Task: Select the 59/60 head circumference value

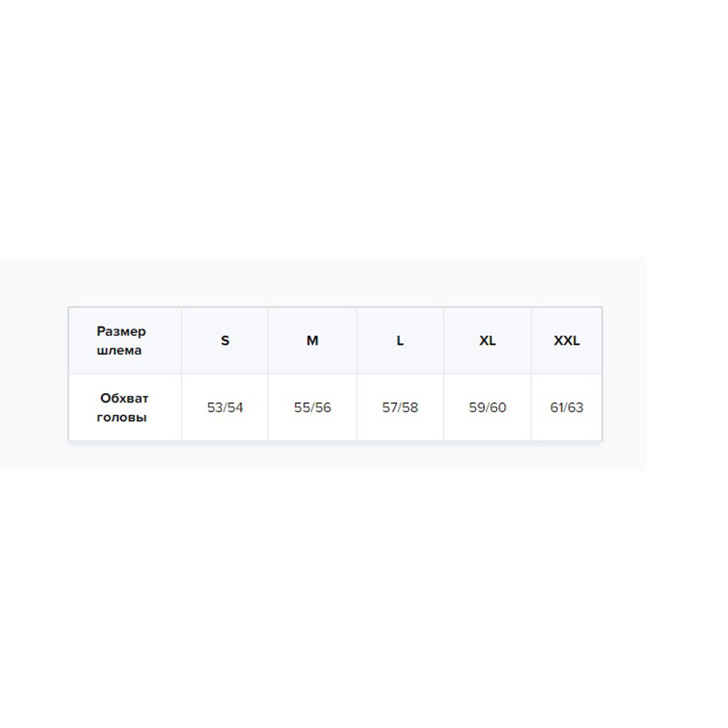Action: pyautogui.click(x=488, y=408)
